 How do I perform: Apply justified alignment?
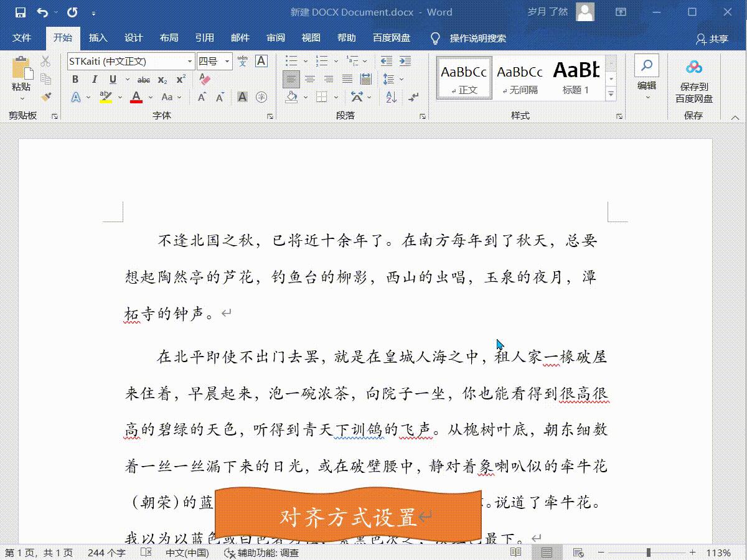click(345, 79)
